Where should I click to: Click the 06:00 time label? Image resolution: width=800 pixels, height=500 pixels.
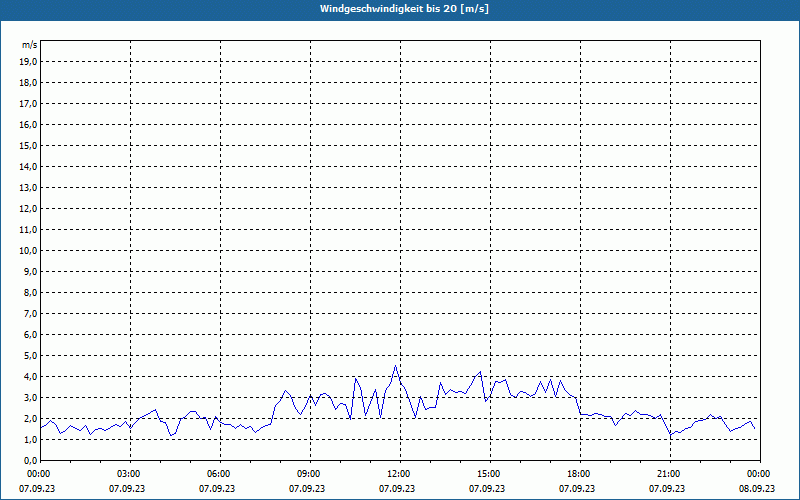coord(220,474)
